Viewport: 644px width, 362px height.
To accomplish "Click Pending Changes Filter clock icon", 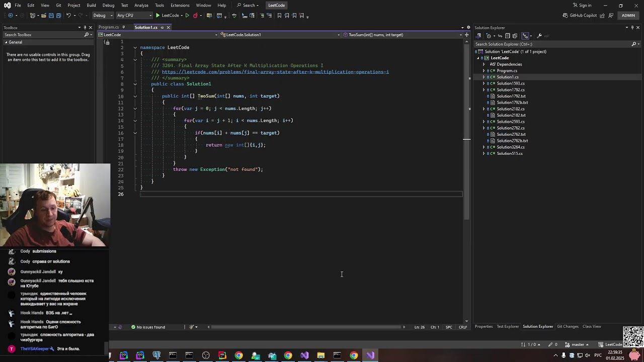I will 489,36.
